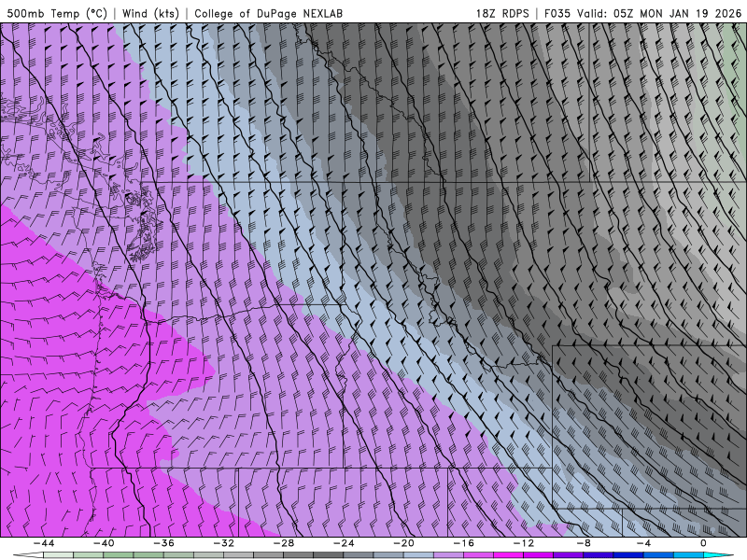Click the -28 legend label
Image resolution: width=747 pixels, height=560 pixels.
(x=284, y=543)
